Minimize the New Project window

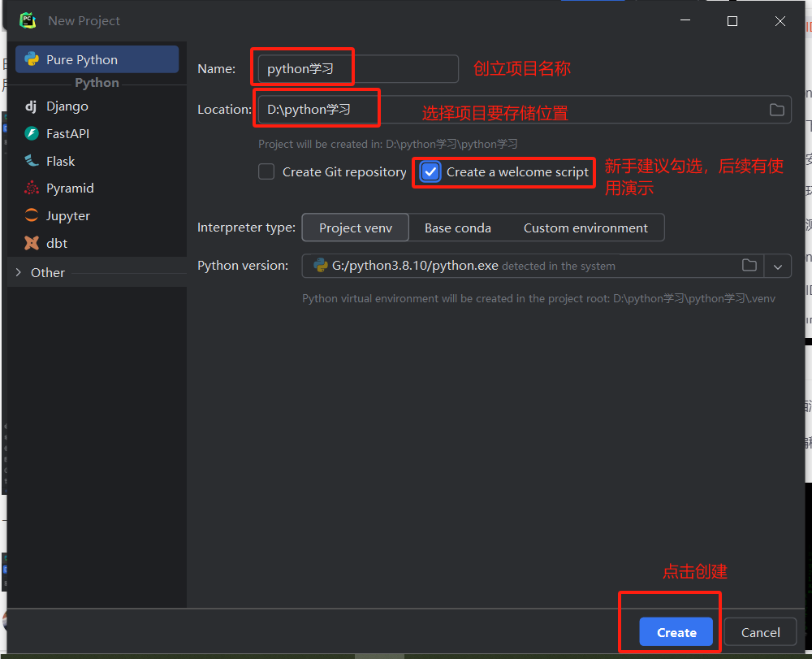685,21
